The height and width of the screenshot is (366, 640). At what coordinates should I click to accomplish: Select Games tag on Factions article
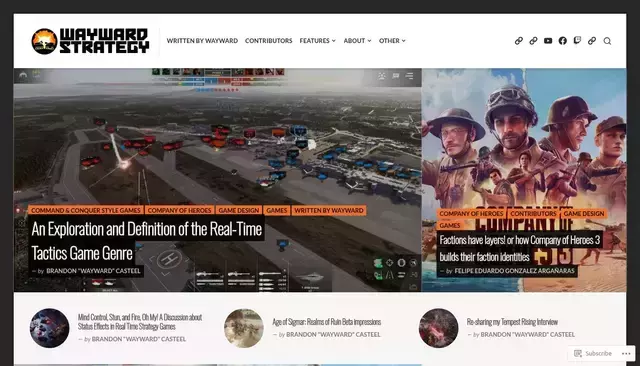450,225
